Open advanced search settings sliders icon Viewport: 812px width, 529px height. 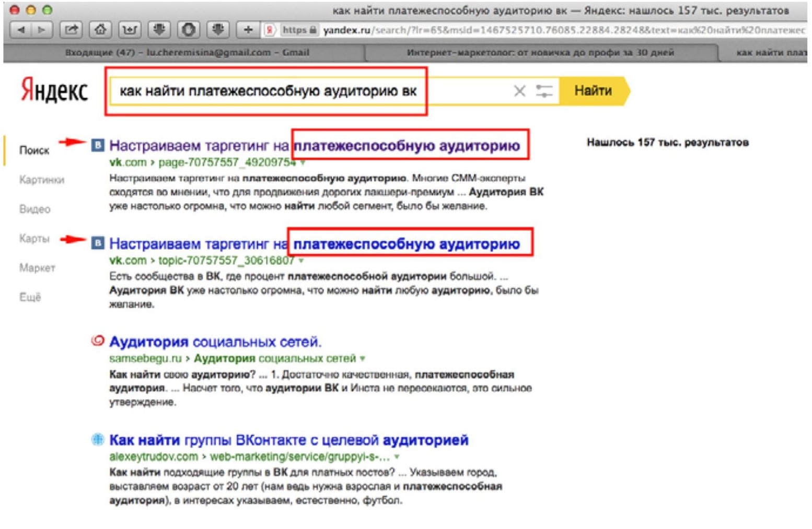click(544, 91)
